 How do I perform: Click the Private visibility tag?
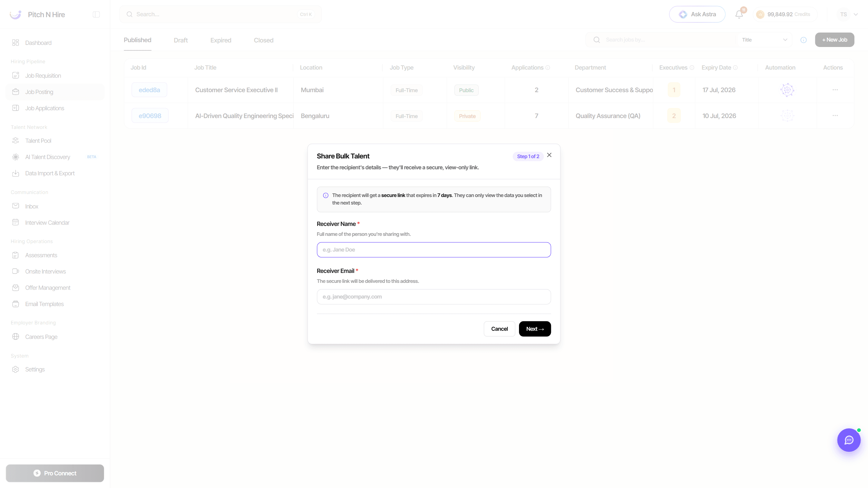pos(467,116)
